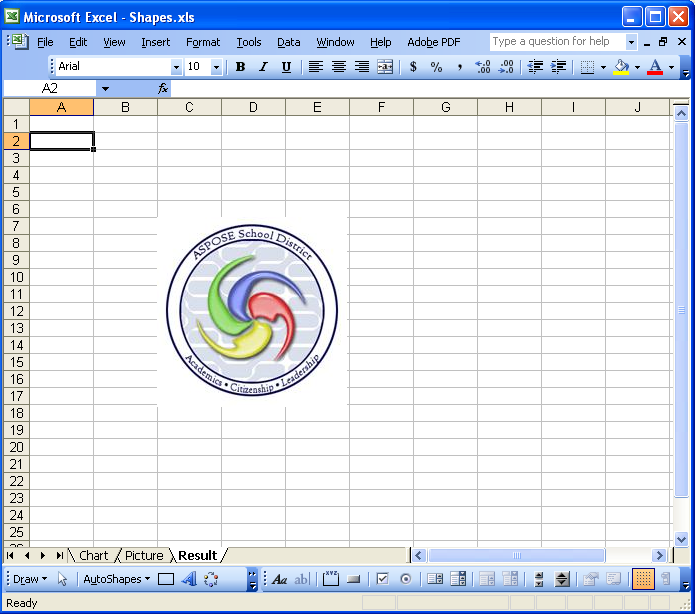The image size is (695, 614).
Task: Go to first sheet tab button
Action: [11, 555]
